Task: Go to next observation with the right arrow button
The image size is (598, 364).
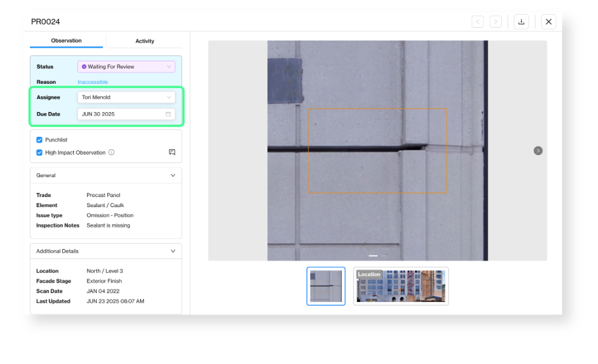Action: 495,22
